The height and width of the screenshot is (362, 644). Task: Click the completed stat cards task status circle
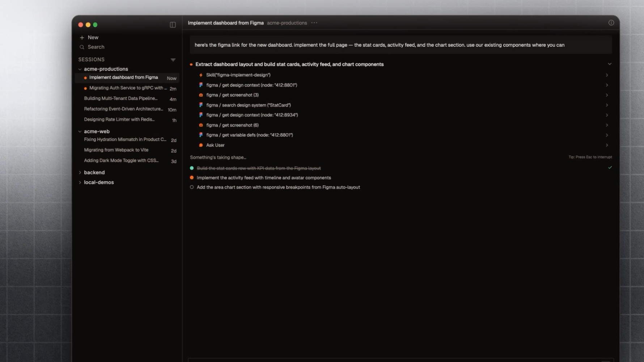[x=192, y=168]
